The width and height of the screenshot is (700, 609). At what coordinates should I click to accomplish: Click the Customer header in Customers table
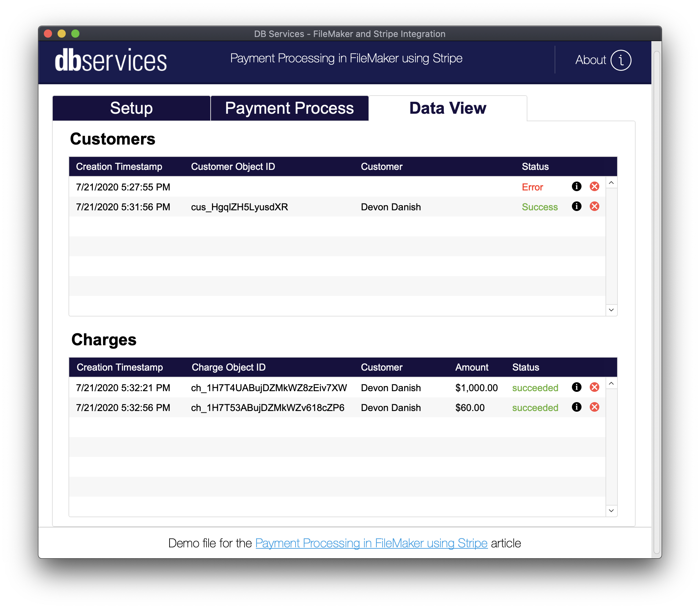[x=382, y=166]
